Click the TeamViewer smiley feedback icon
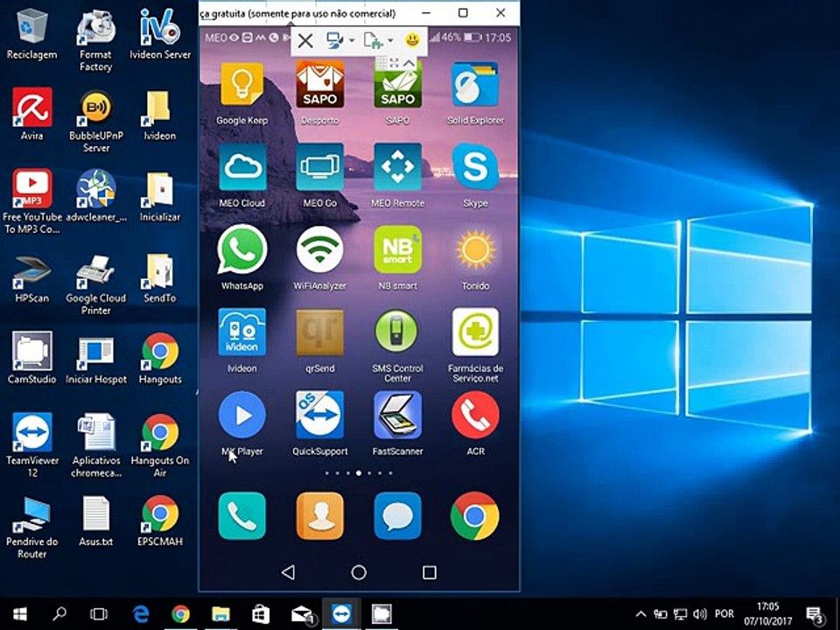This screenshot has width=840, height=630. [x=412, y=39]
